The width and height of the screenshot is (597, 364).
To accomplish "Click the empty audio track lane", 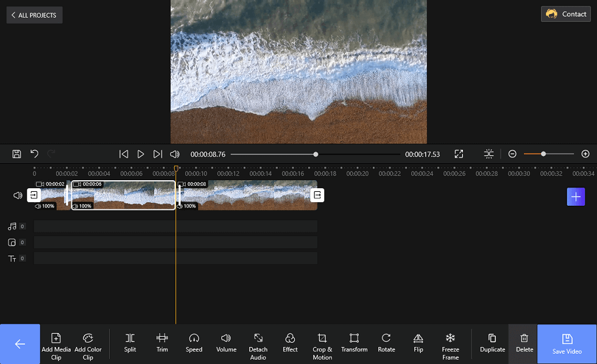I will (175, 226).
